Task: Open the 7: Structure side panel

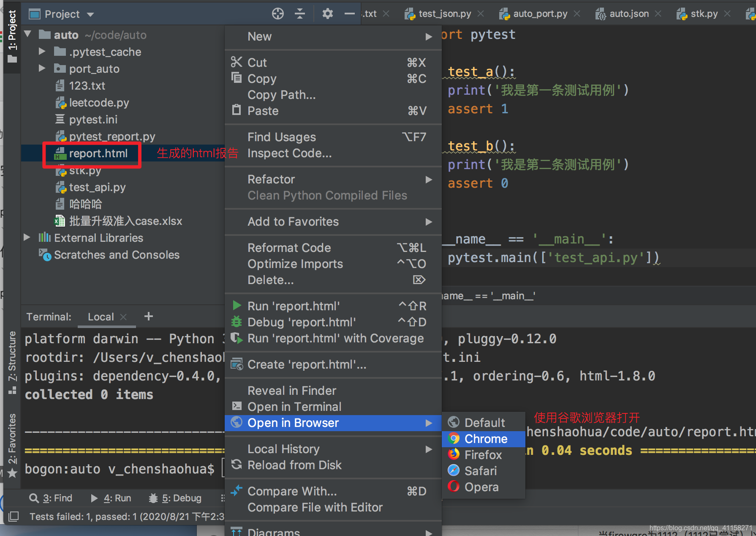Action: click(x=12, y=363)
